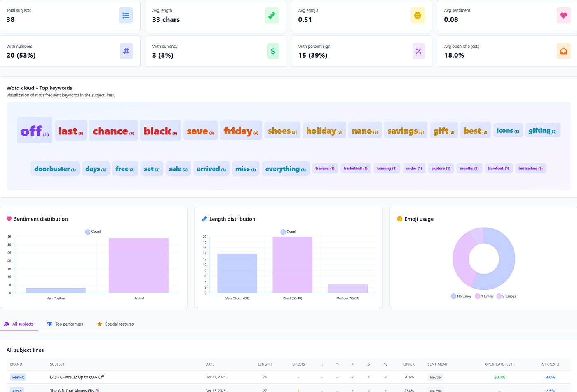This screenshot has height=392, width=577.
Task: Click the list icon in Total subjects card
Action: 126,16
